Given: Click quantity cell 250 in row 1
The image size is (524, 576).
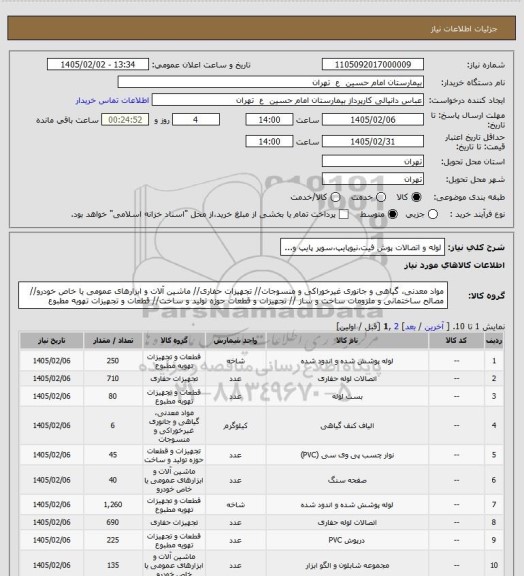Looking at the screenshot, I should pyautogui.click(x=113, y=361).
